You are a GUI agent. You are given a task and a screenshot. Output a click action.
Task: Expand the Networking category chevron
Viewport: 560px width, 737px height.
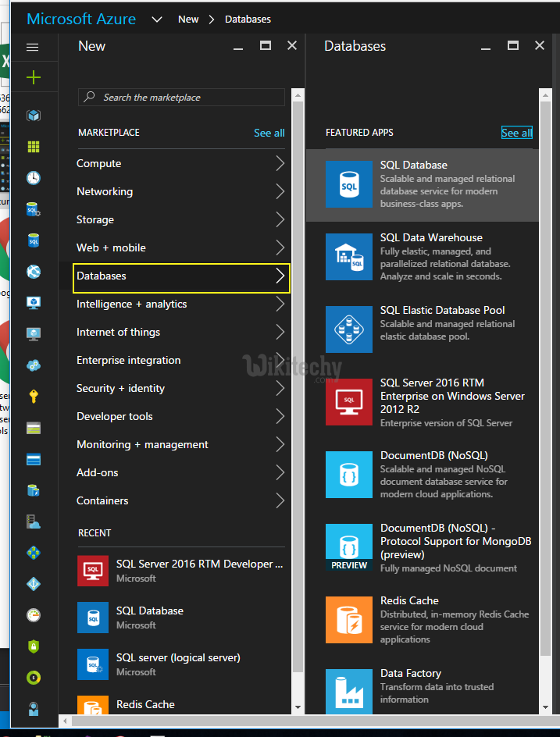click(280, 191)
